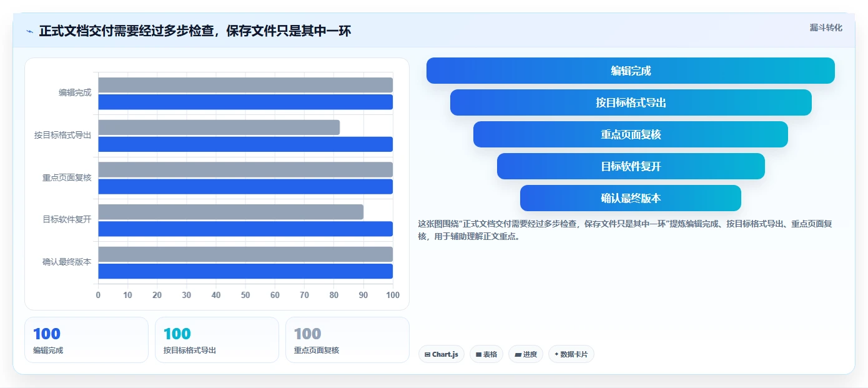The image size is (868, 388).
Task: Open the gray 100 重点页面复核 stat card
Action: (x=347, y=340)
